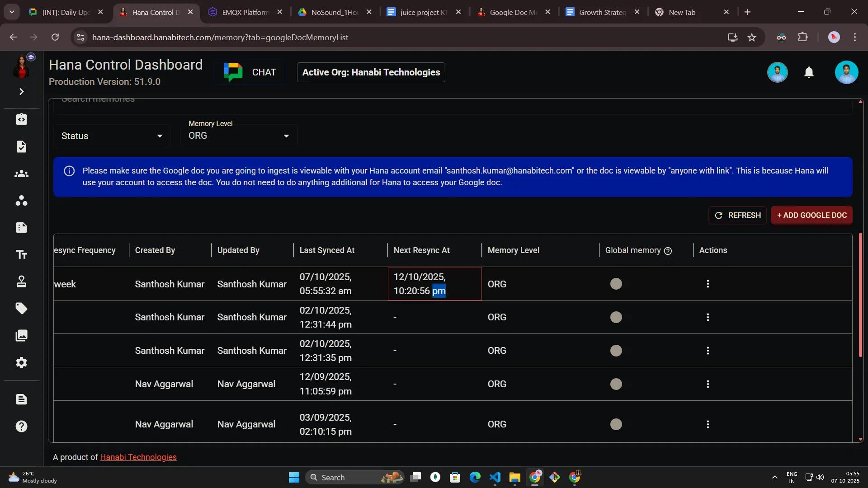Click the ADD GOOGLE DOC button
This screenshot has height=488, width=868.
click(x=811, y=215)
